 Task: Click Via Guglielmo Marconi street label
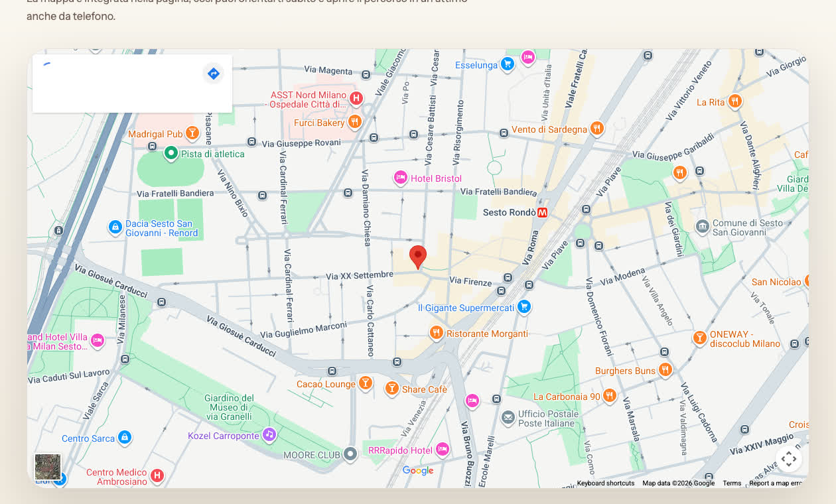point(303,330)
